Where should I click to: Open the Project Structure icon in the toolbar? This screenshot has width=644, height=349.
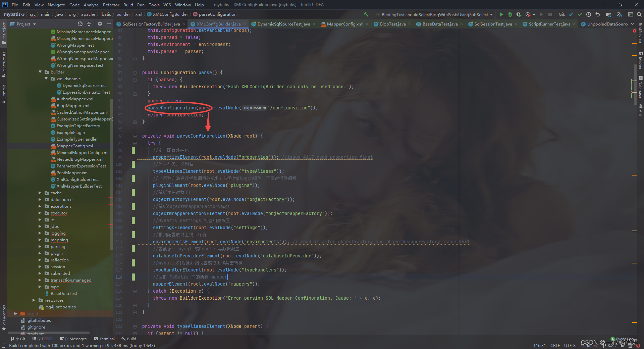tap(608, 14)
